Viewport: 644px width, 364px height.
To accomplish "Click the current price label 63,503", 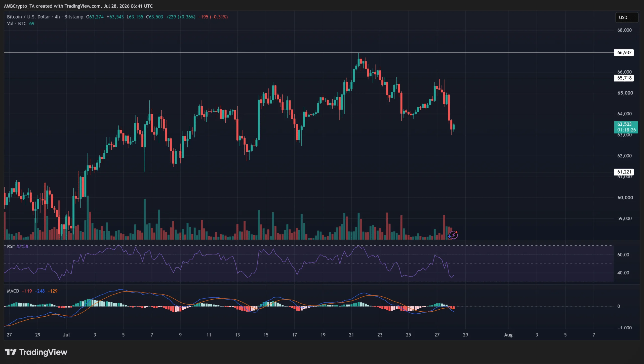I will 626,127.
